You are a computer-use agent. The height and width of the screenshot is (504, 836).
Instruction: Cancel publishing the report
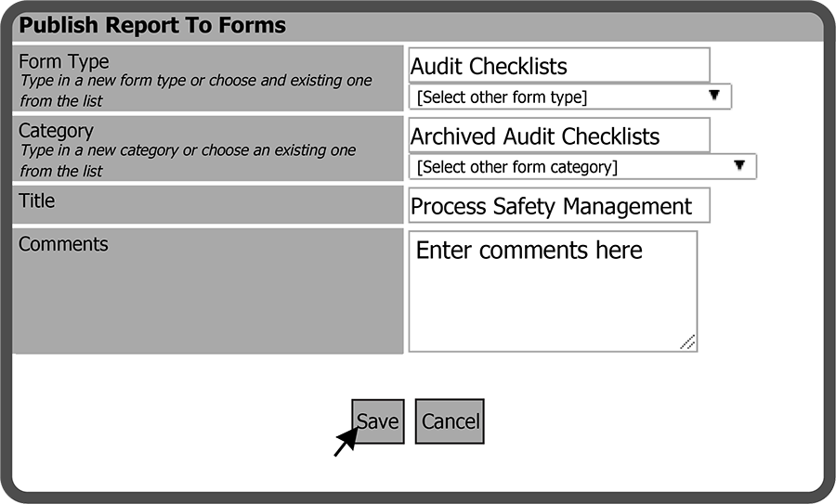[450, 421]
